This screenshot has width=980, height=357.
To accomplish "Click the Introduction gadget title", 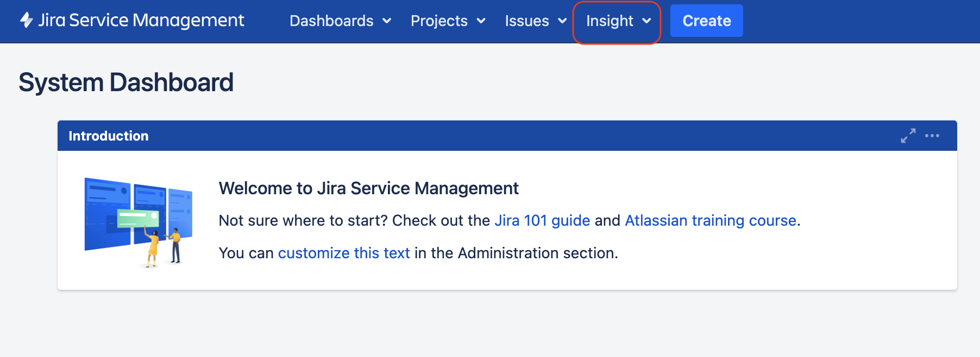I will click(x=109, y=136).
